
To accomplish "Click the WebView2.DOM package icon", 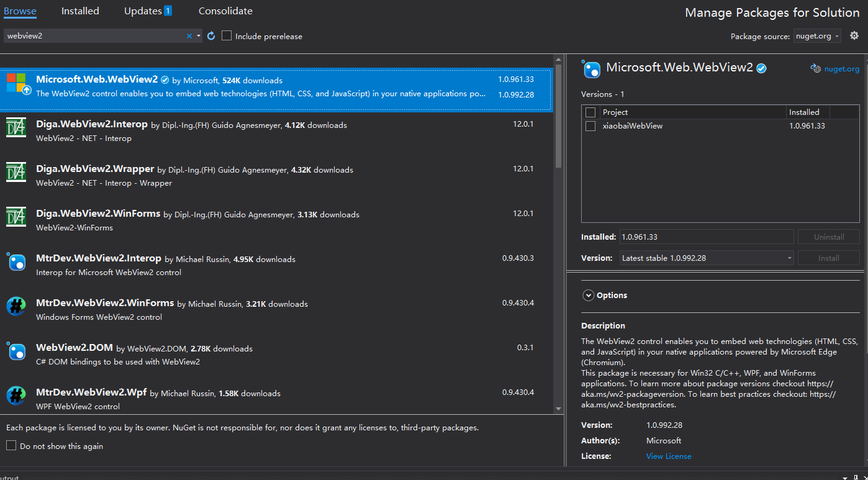I will click(x=16, y=351).
